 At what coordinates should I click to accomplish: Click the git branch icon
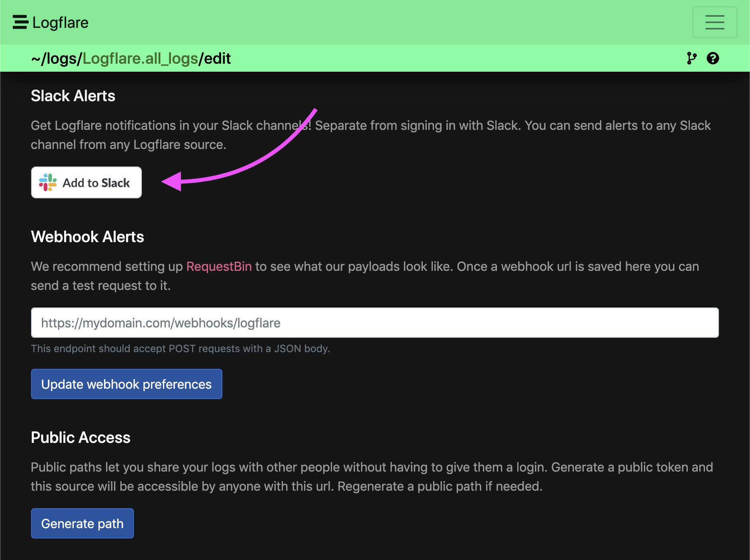[691, 59]
